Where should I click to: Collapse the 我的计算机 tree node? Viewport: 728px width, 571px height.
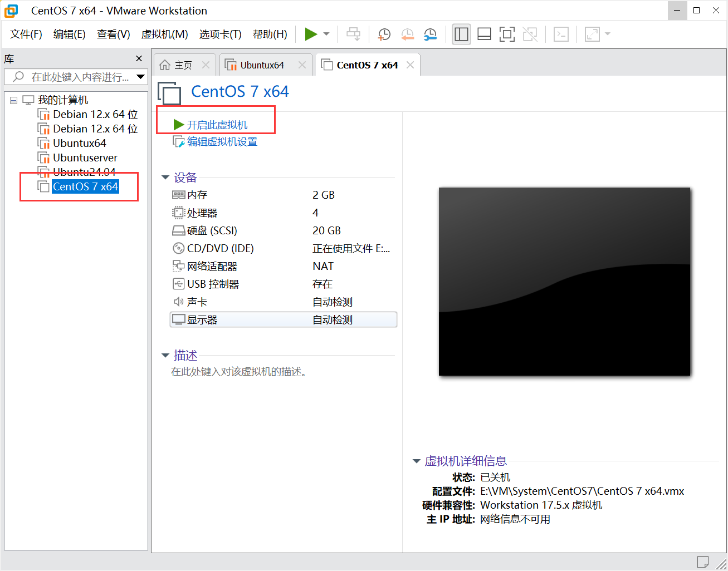point(14,100)
